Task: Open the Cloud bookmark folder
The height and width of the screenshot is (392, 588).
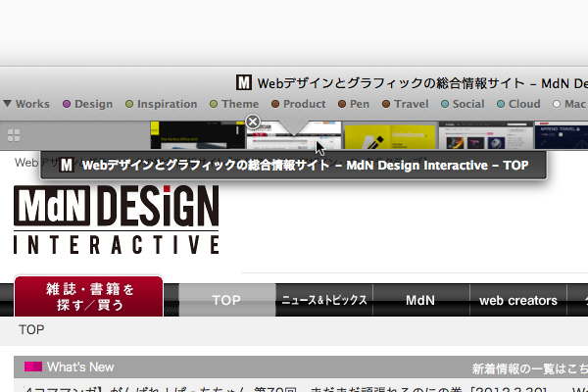Action: click(x=518, y=104)
